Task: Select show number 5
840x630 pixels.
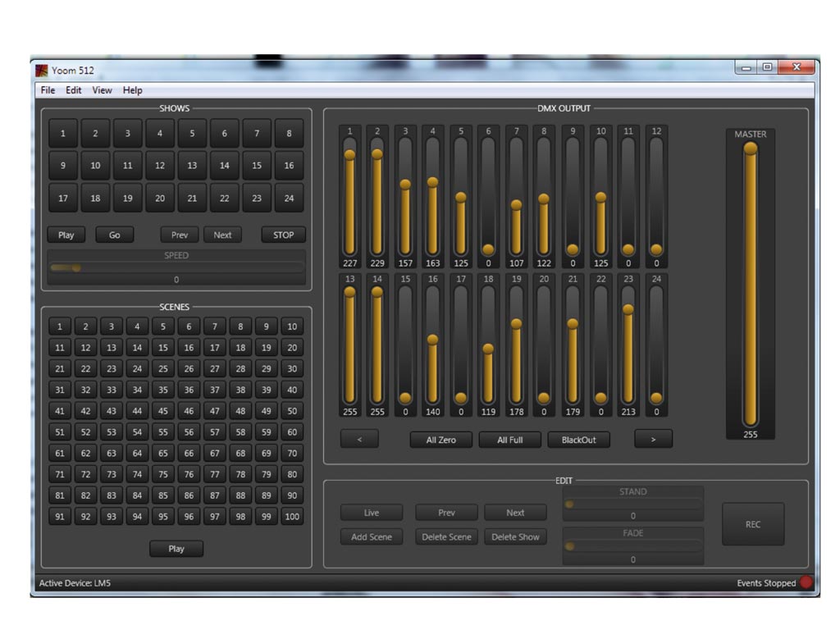Action: tap(192, 134)
